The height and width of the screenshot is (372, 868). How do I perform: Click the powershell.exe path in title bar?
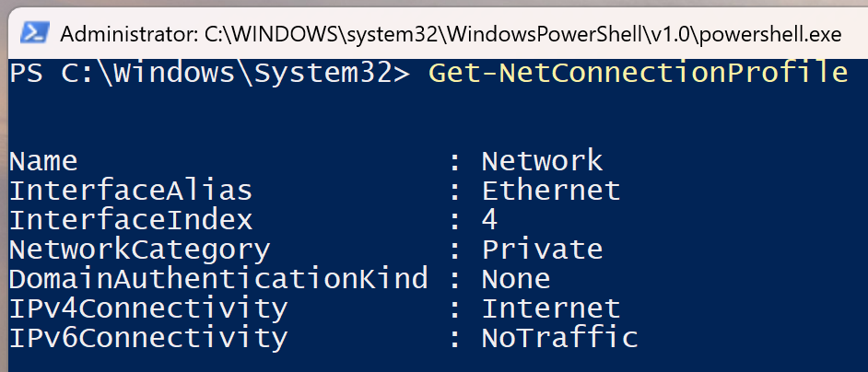pos(523,35)
